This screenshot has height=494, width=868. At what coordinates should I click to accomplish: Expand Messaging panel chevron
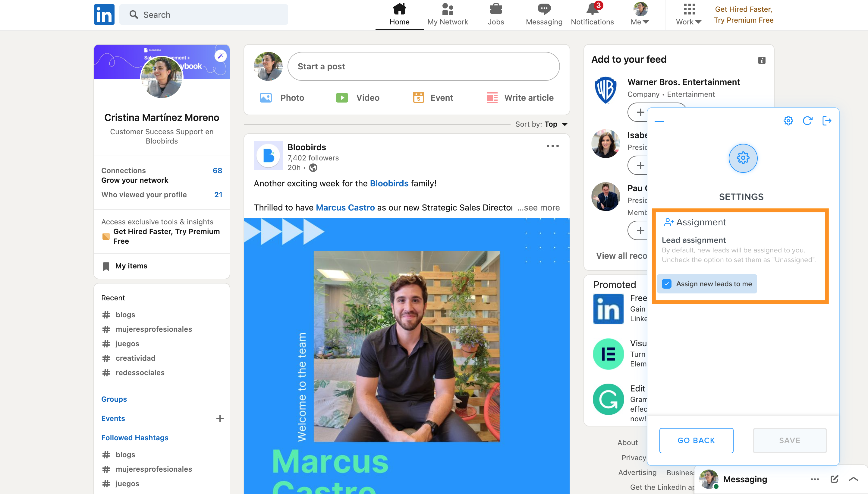[854, 479]
